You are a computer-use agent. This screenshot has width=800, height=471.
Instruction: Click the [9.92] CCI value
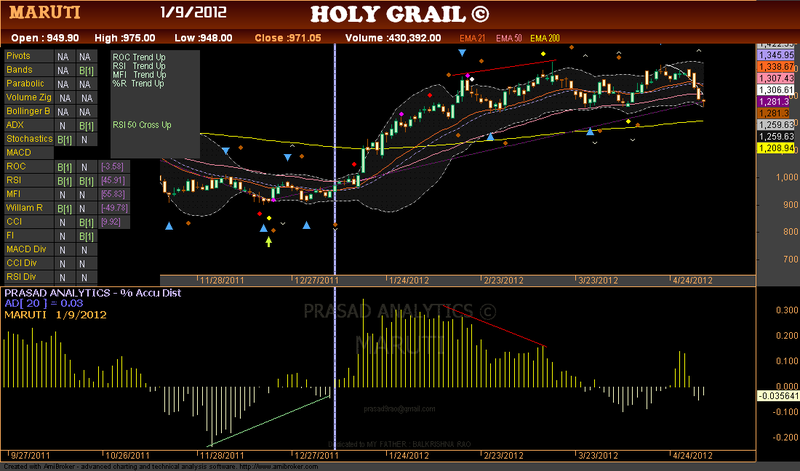tap(111, 221)
